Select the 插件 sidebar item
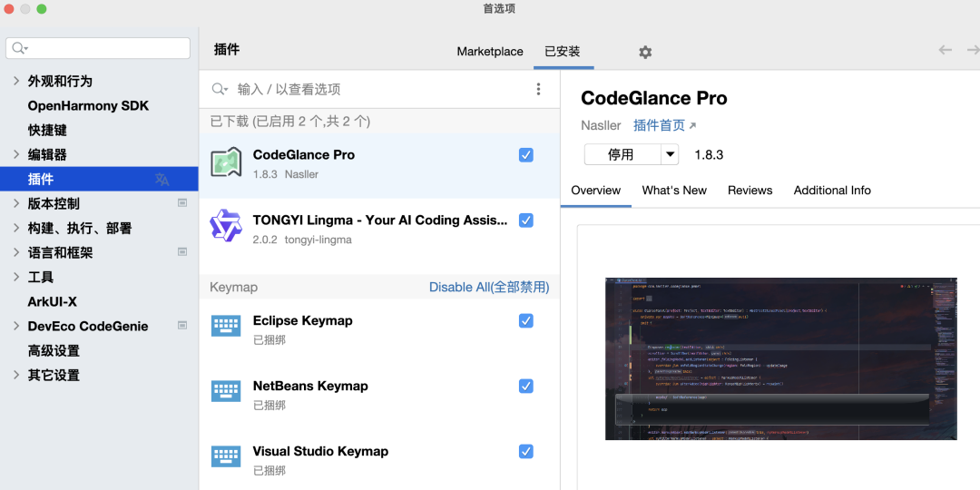 click(x=99, y=179)
